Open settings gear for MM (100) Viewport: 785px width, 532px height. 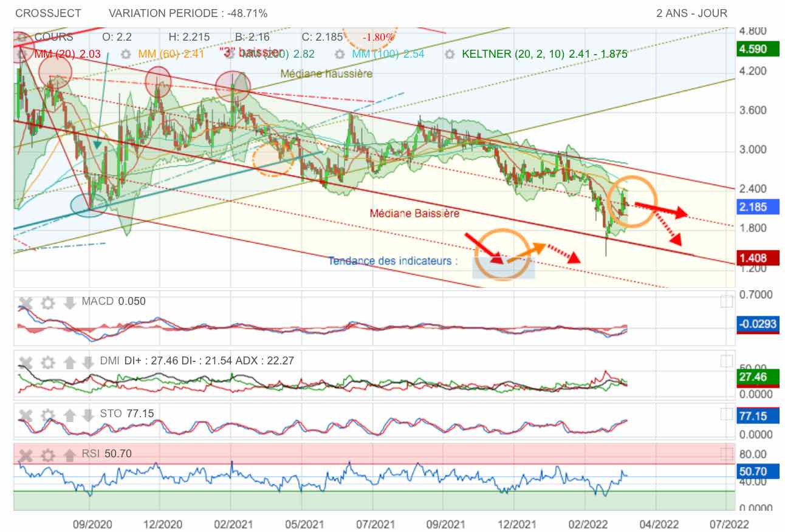[x=340, y=54]
